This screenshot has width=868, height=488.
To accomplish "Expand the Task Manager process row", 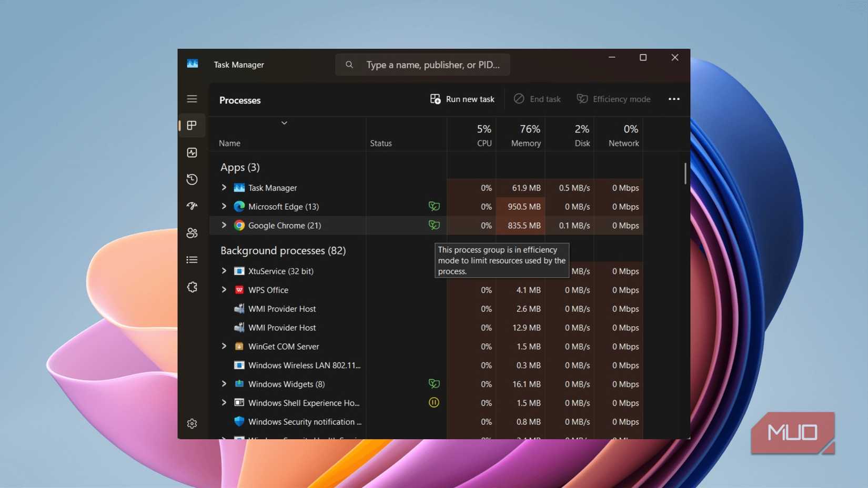I will [x=224, y=188].
